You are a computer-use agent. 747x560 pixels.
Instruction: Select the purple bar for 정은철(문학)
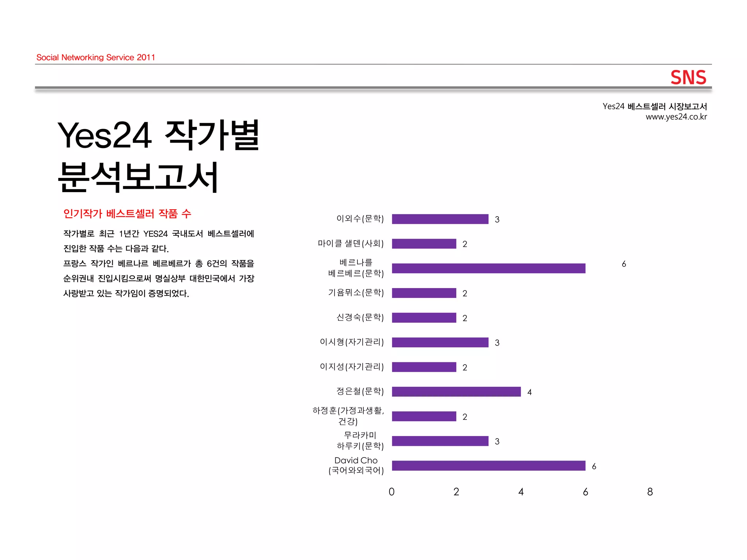click(456, 392)
